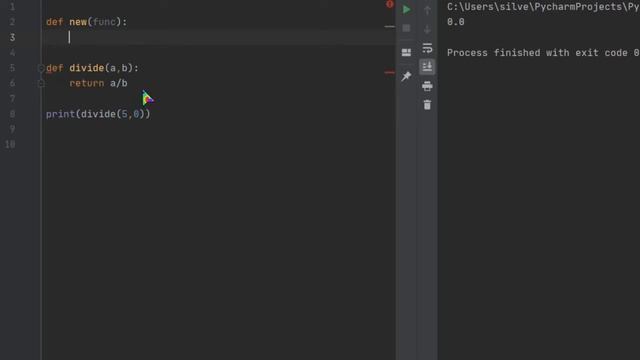
Task: Click line number 8 in gutter
Action: click(x=12, y=114)
